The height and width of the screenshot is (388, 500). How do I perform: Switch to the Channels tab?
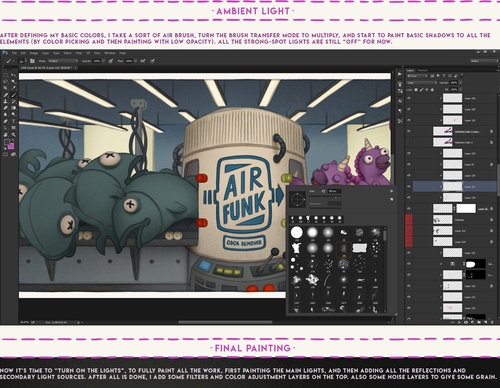point(422,70)
